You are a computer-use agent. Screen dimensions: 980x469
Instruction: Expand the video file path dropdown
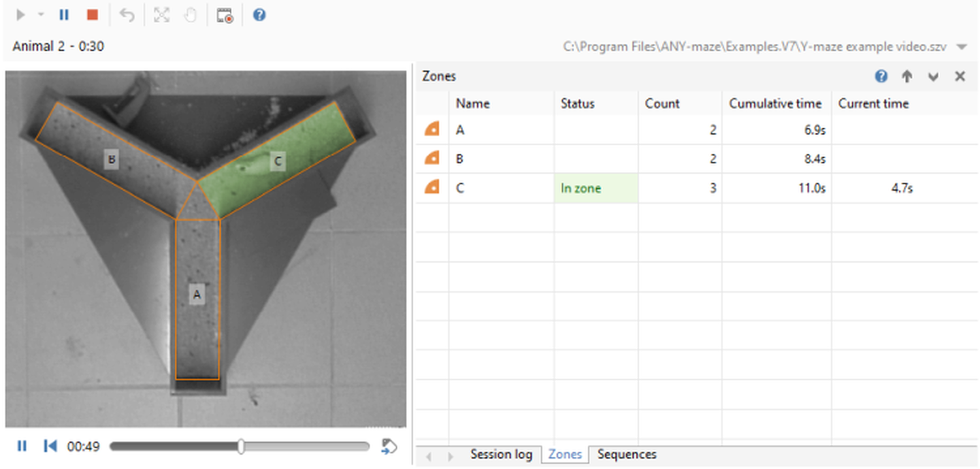(x=961, y=47)
